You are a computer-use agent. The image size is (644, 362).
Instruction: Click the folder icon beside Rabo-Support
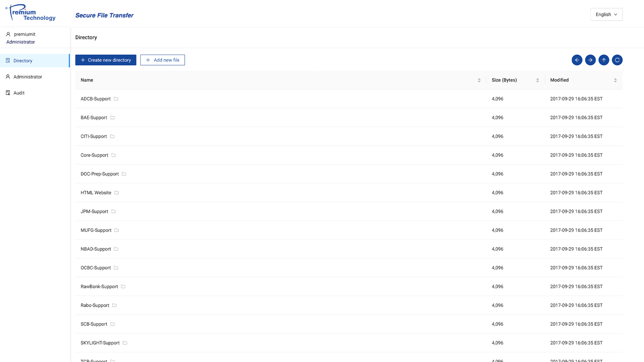(x=115, y=305)
